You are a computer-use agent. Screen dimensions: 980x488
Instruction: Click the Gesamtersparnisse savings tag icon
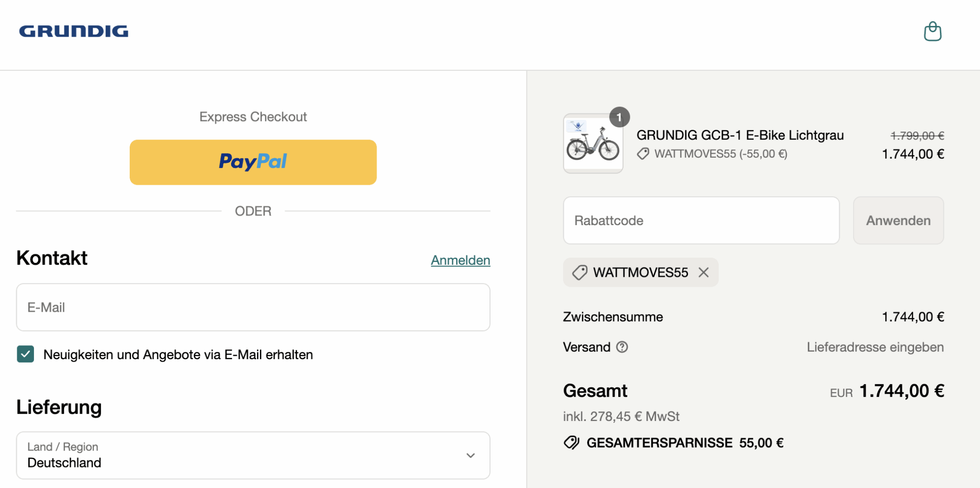(x=571, y=443)
